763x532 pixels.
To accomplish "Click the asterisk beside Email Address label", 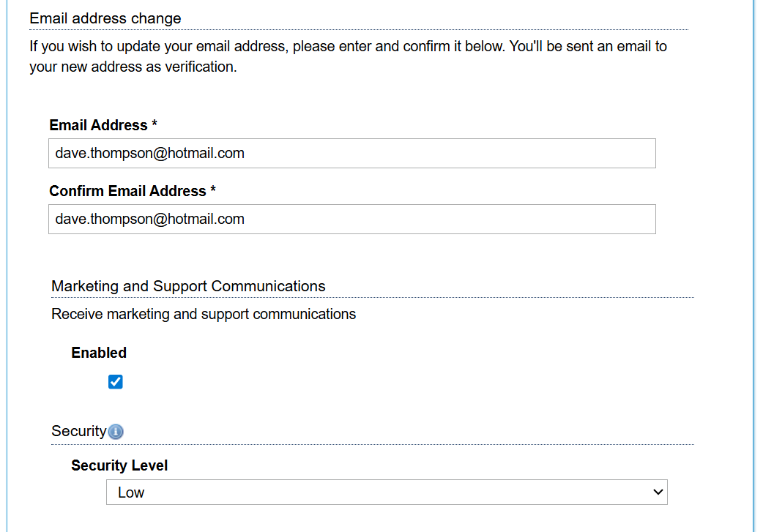I will [x=155, y=125].
